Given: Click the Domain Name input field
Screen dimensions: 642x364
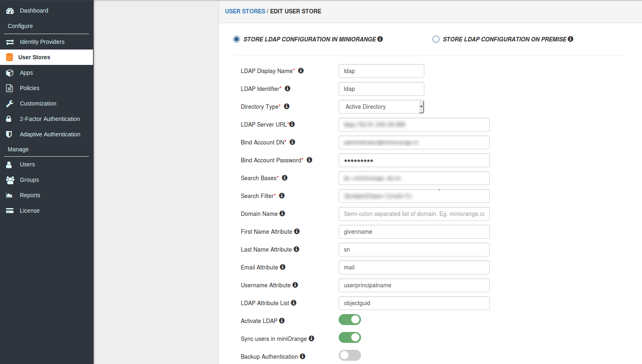Looking at the screenshot, I should point(414,214).
